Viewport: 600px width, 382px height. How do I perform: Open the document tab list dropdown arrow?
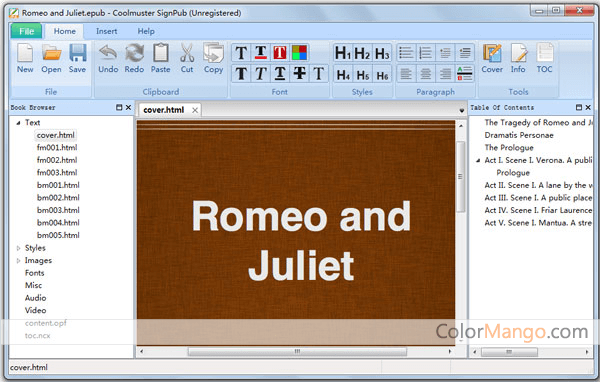[x=461, y=111]
